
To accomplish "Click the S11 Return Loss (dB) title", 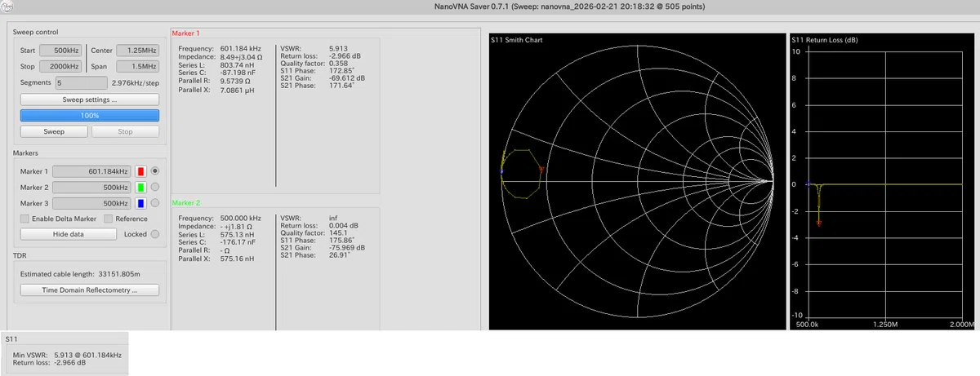I will (x=825, y=40).
